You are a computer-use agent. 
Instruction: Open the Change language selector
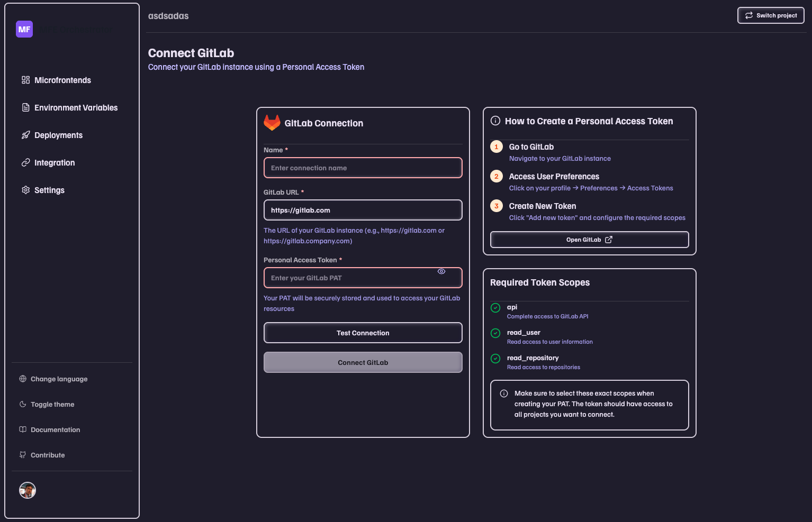pos(59,379)
